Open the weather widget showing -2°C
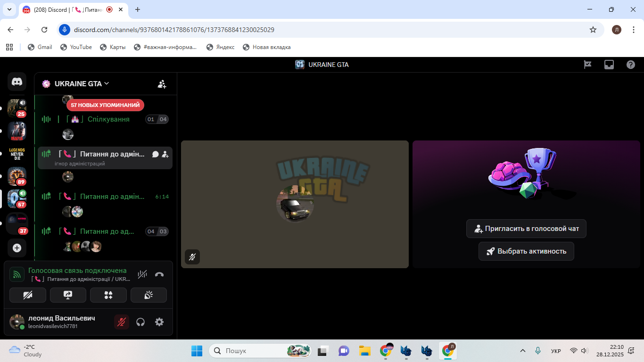644x362 pixels. coord(26,351)
